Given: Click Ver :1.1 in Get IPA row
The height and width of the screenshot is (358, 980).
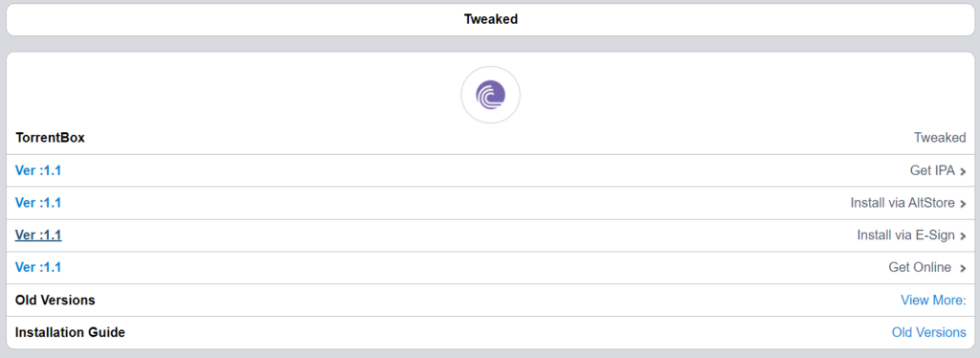Looking at the screenshot, I should tap(38, 170).
